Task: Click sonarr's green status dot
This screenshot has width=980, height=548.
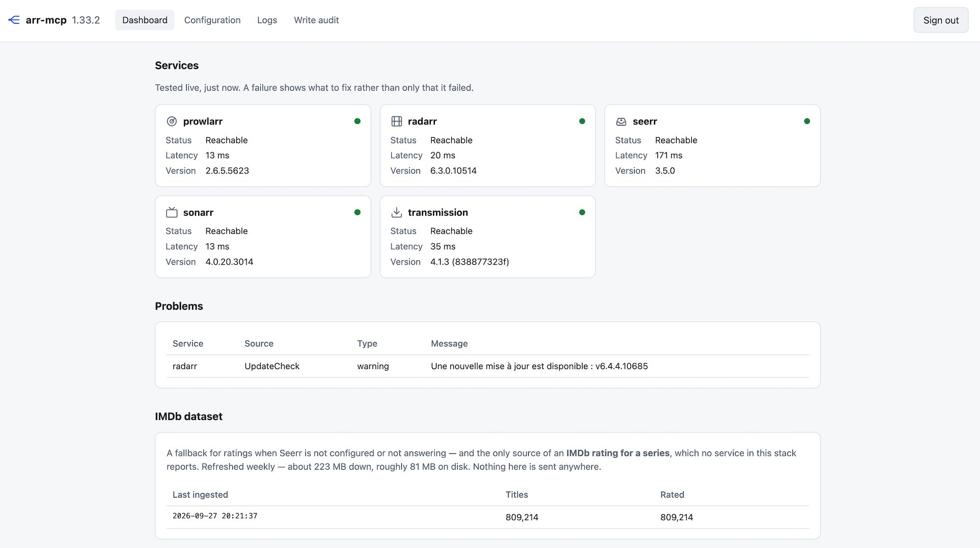Action: pos(357,212)
